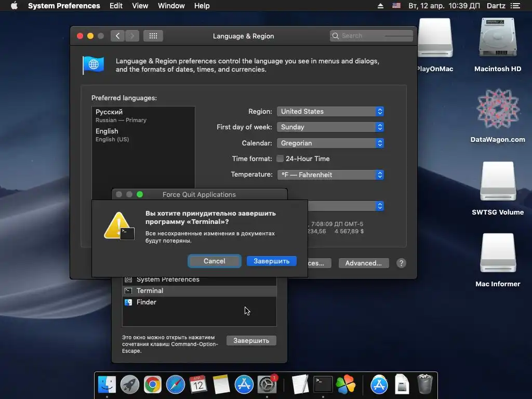This screenshot has width=532, height=399.
Task: Click the Advanced... button
Action: tap(363, 263)
